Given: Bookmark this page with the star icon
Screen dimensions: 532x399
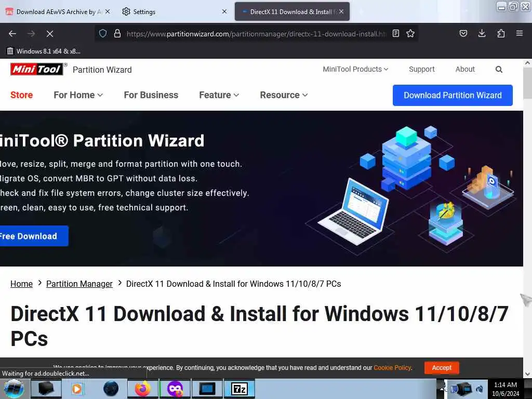Looking at the screenshot, I should [410, 33].
